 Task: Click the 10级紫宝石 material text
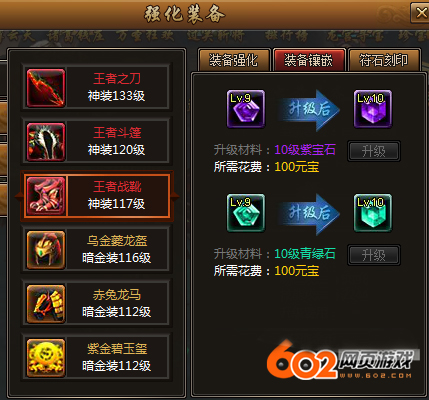305,150
